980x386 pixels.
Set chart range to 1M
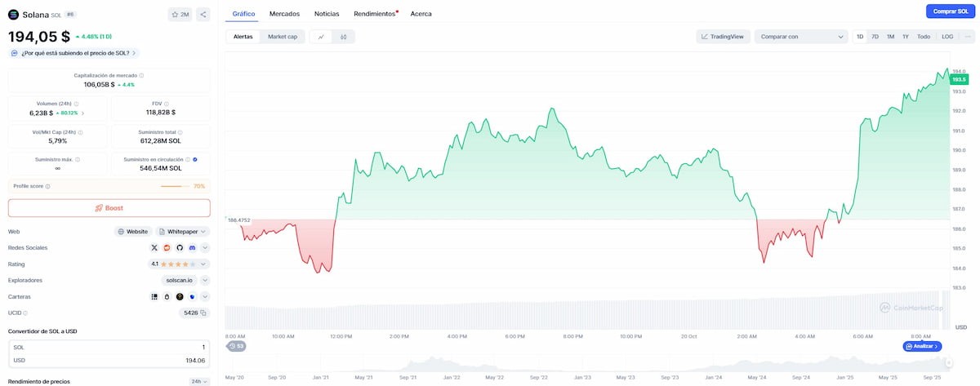(890, 37)
